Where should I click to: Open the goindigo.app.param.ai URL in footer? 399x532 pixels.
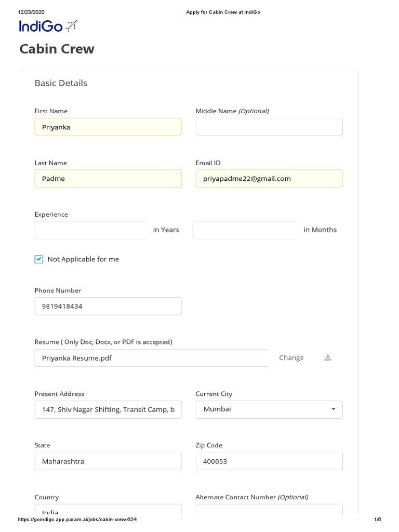(77, 520)
